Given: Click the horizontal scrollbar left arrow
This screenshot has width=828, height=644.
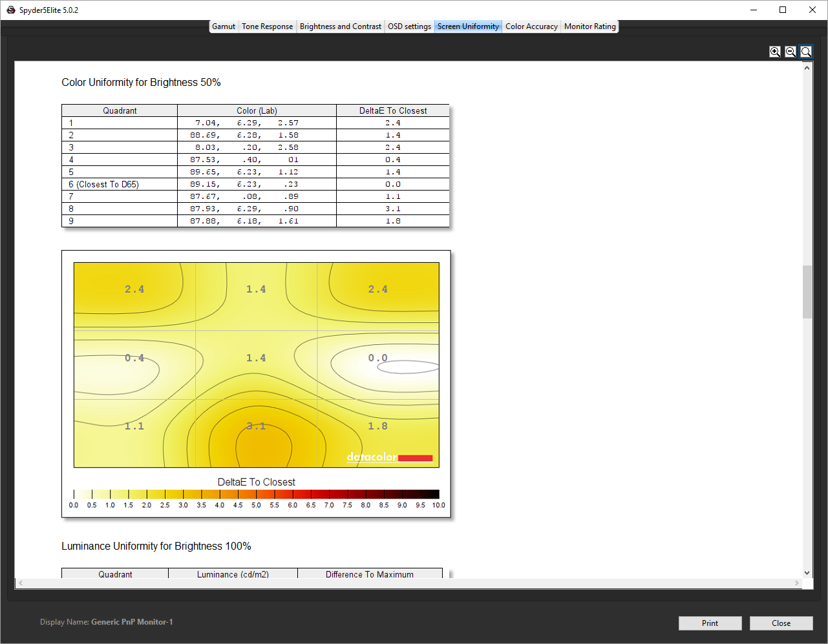Looking at the screenshot, I should tap(21, 583).
